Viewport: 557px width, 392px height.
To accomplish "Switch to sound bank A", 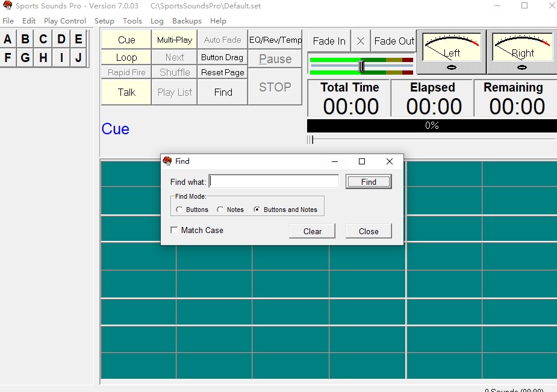I will pos(8,40).
